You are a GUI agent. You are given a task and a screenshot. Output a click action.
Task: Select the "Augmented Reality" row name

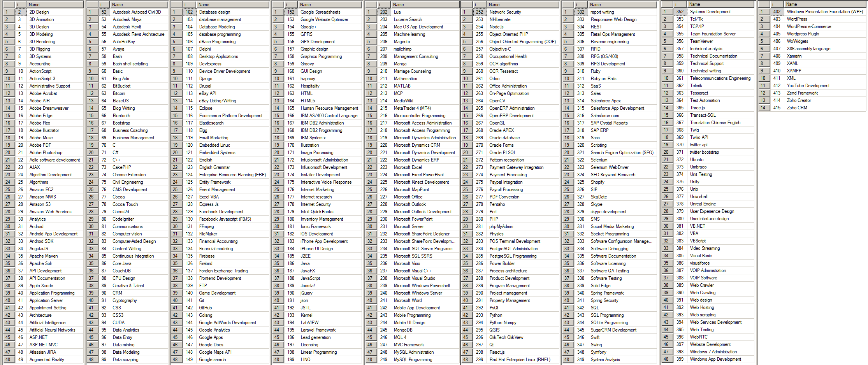pyautogui.click(x=55, y=360)
